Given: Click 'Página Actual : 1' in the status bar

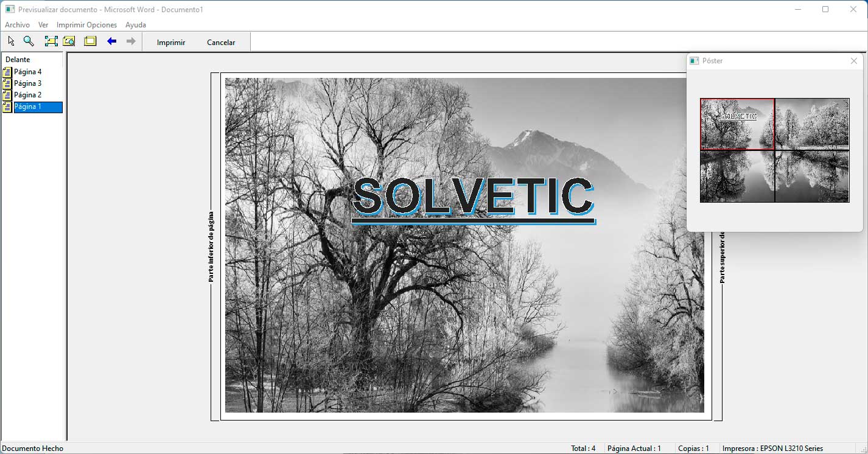Looking at the screenshot, I should 634,449.
